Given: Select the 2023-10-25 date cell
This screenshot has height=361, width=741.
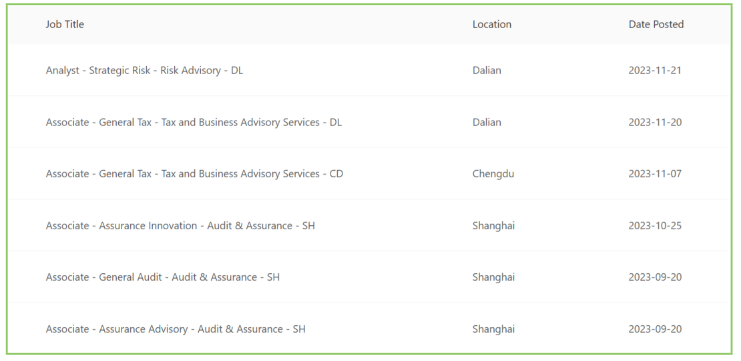Looking at the screenshot, I should pyautogui.click(x=655, y=226).
